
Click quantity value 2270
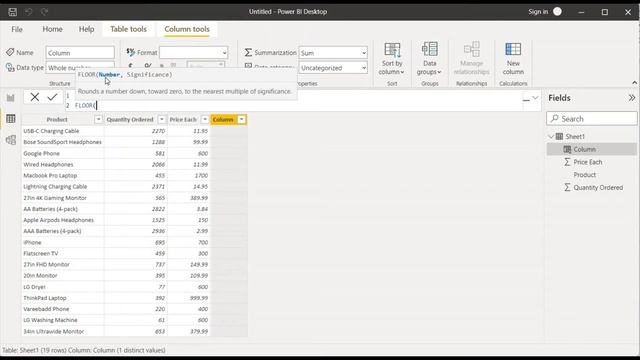tap(158, 131)
